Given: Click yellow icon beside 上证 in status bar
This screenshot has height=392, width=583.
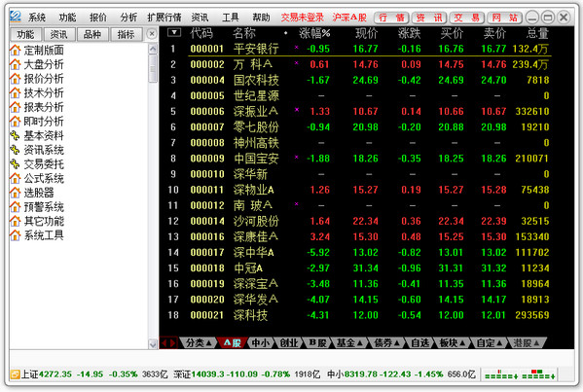Looking at the screenshot, I should pos(15,374).
